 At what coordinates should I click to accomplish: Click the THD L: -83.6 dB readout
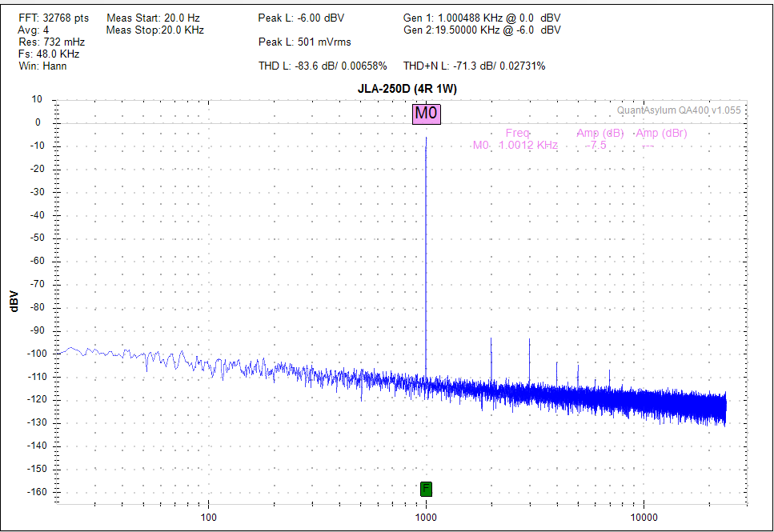323,66
